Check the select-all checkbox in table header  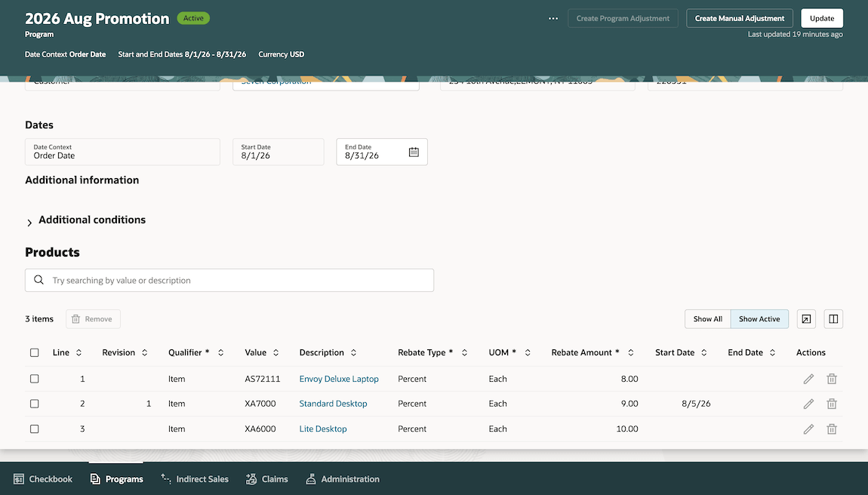[x=34, y=352]
